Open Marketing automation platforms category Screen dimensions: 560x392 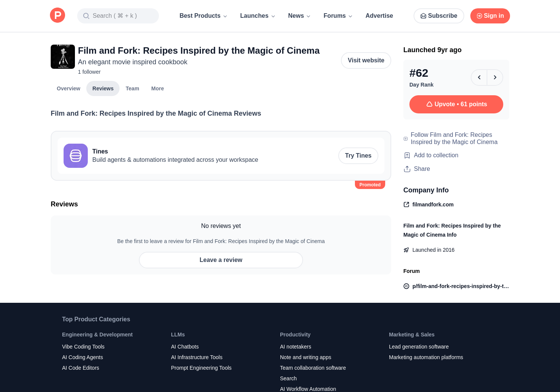click(x=426, y=357)
